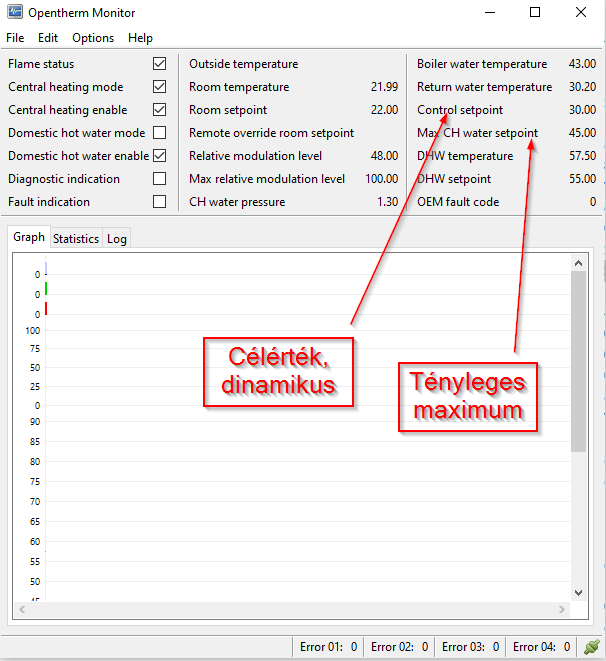
Task: Click the Outside temperature label
Action: point(244,64)
